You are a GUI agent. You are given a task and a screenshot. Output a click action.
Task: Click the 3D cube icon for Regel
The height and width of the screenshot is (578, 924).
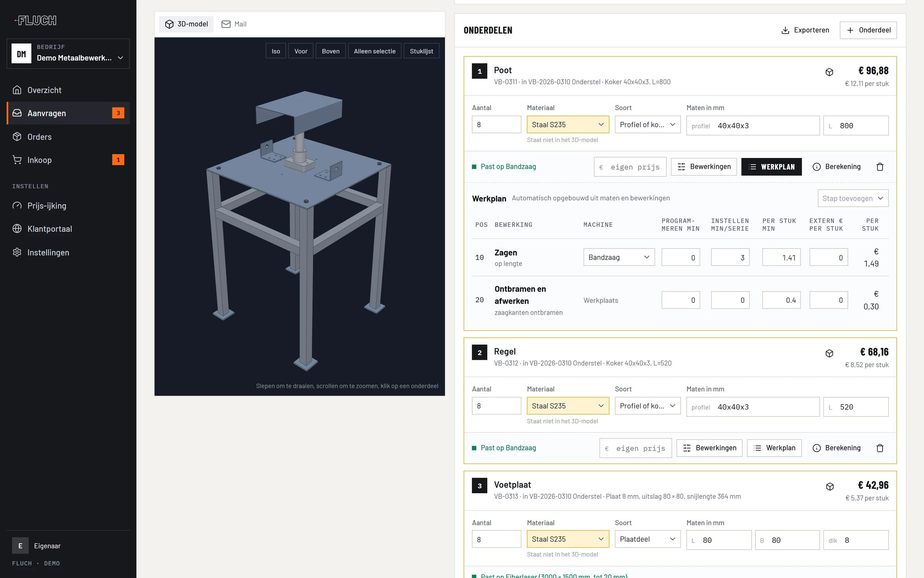(x=829, y=353)
